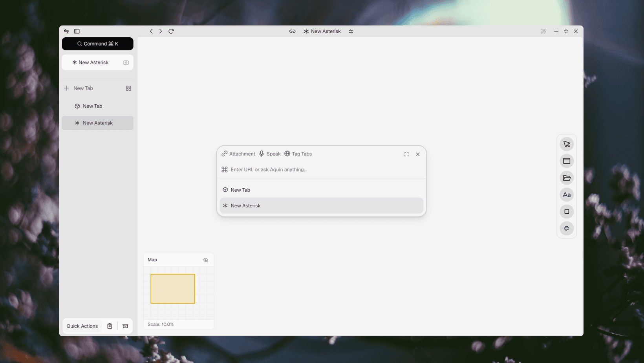Click the New Asterisk title in title bar
The image size is (644, 363).
[322, 31]
